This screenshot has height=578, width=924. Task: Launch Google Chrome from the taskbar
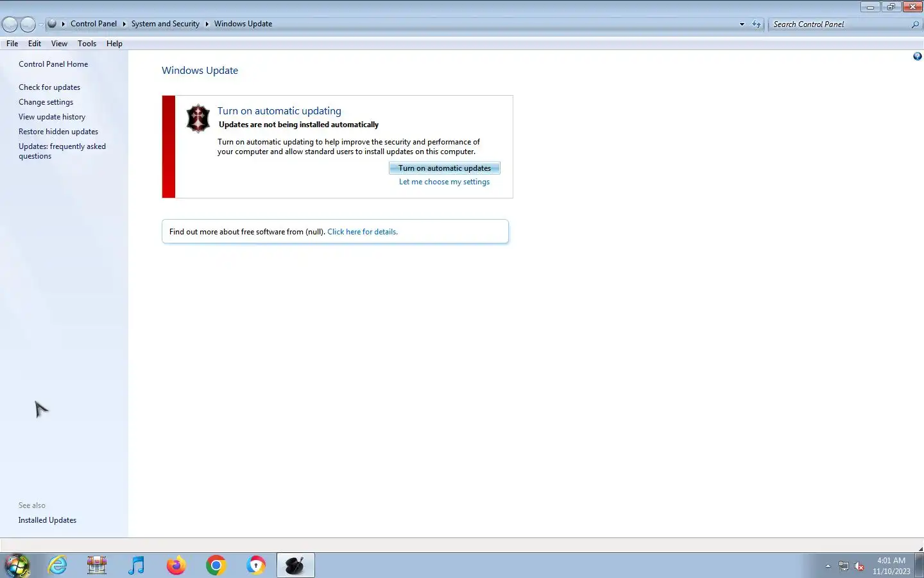[216, 566]
